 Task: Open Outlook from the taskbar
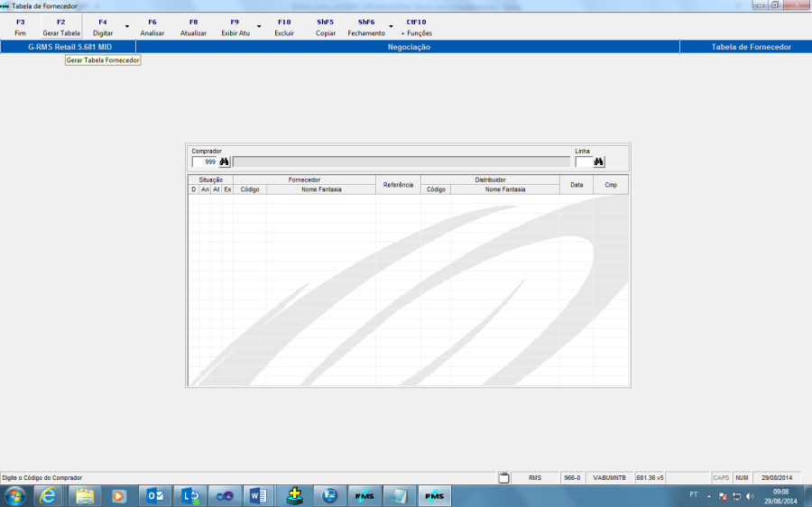pos(154,496)
